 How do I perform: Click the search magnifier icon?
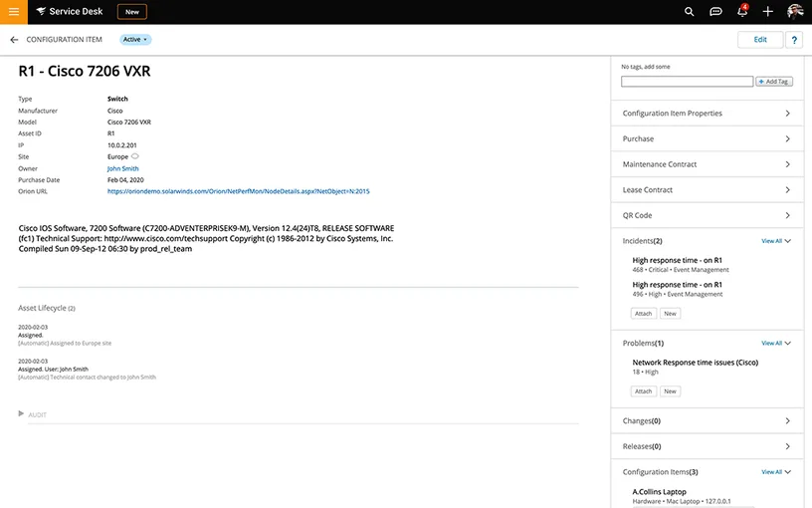click(x=690, y=12)
